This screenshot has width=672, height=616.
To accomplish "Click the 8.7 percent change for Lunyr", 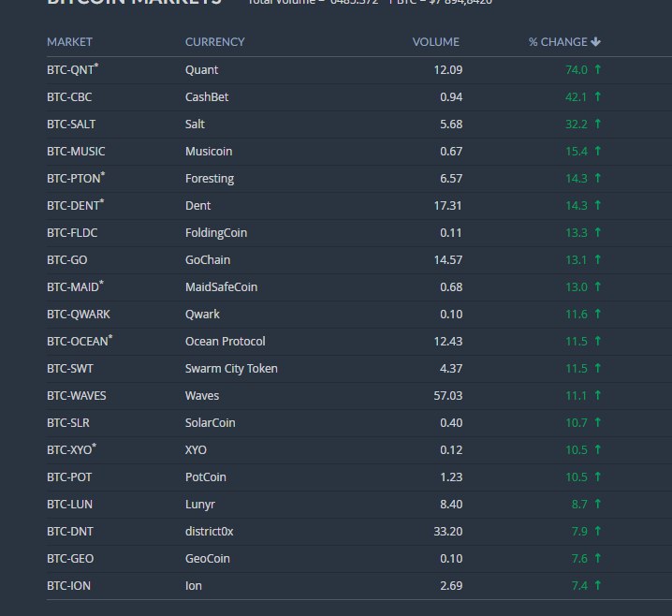I will coord(579,504).
